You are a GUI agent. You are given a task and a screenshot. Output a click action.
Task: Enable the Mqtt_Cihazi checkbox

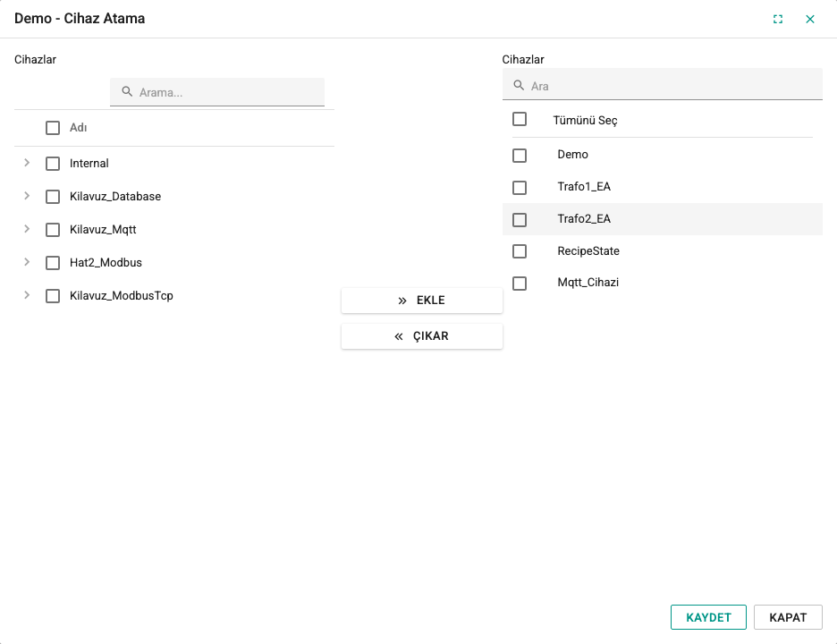(520, 283)
